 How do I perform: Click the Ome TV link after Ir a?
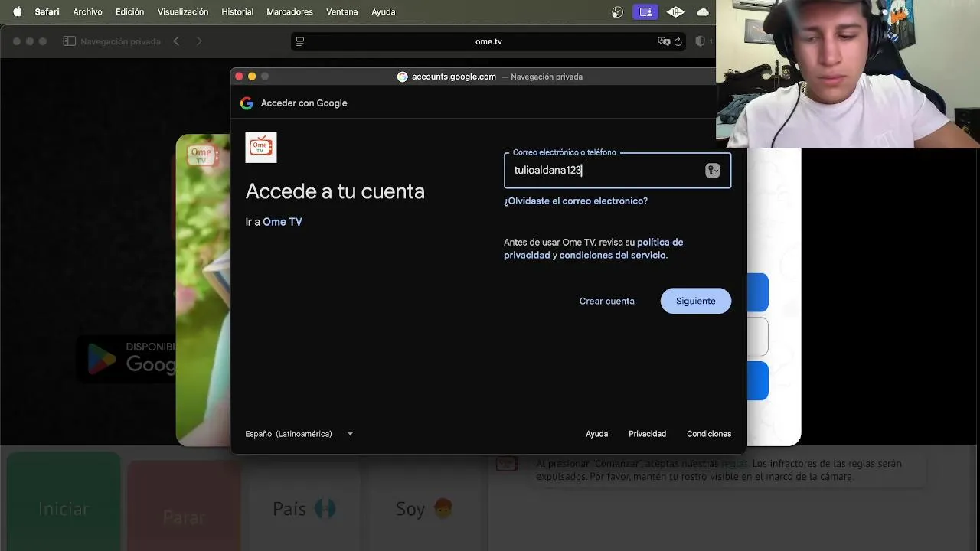pos(283,222)
